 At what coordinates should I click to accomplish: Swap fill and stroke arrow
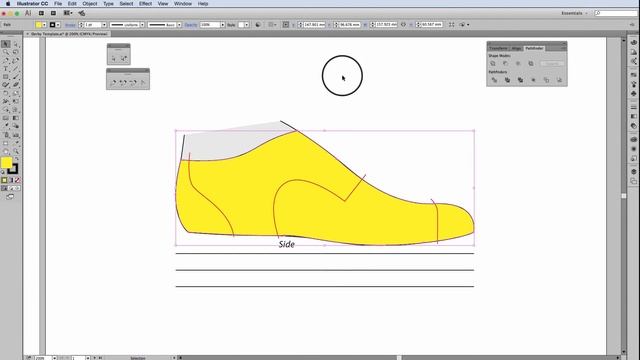[x=17, y=159]
